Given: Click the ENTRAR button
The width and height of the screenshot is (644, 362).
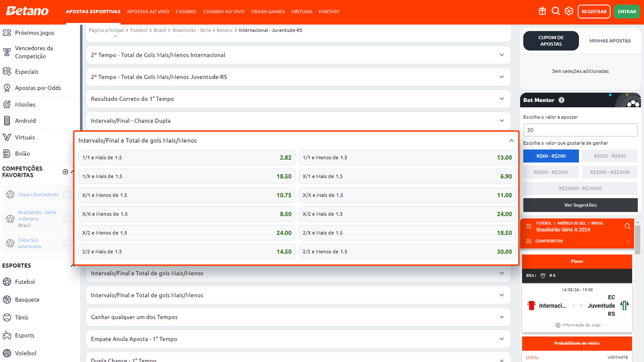Looking at the screenshot, I should [x=627, y=11].
